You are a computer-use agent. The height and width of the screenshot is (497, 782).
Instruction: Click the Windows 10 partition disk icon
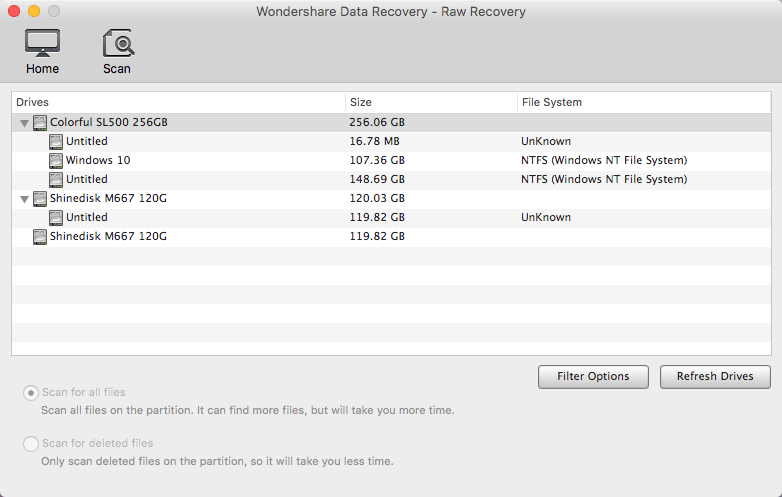pyautogui.click(x=56, y=161)
